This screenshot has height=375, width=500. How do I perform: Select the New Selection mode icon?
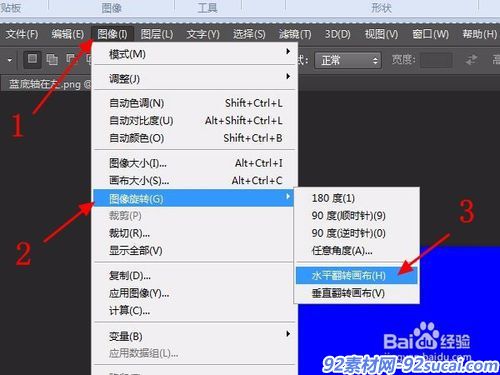click(x=32, y=59)
